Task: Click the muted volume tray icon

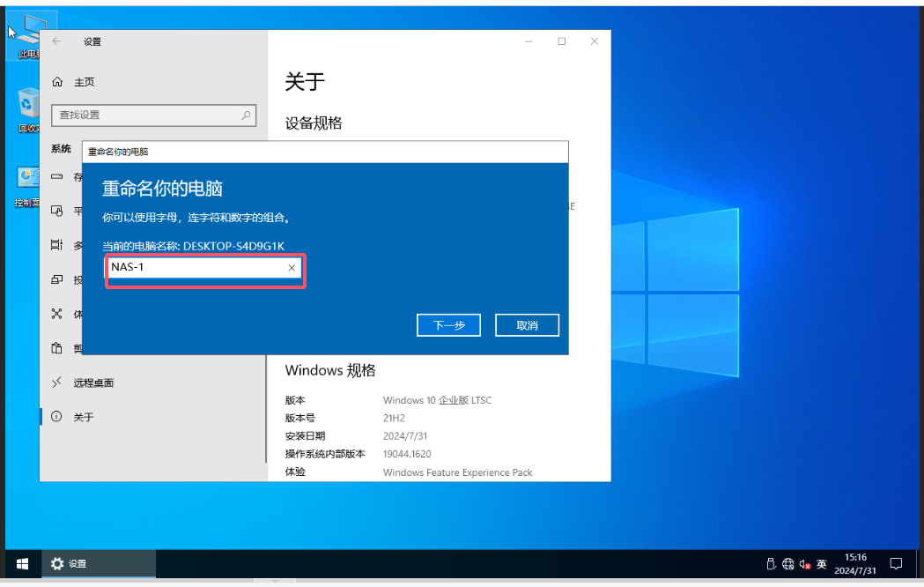Action: 804,564
